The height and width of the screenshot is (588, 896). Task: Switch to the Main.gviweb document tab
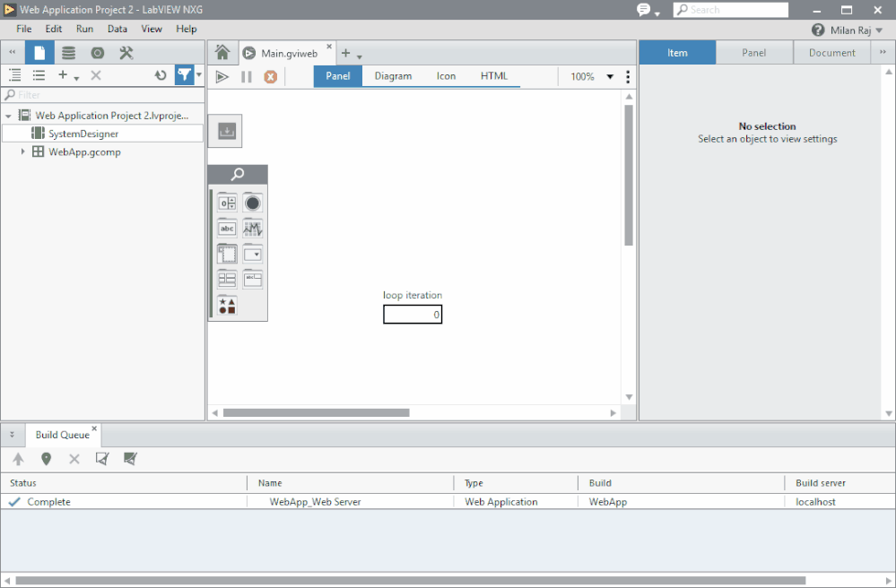289,53
